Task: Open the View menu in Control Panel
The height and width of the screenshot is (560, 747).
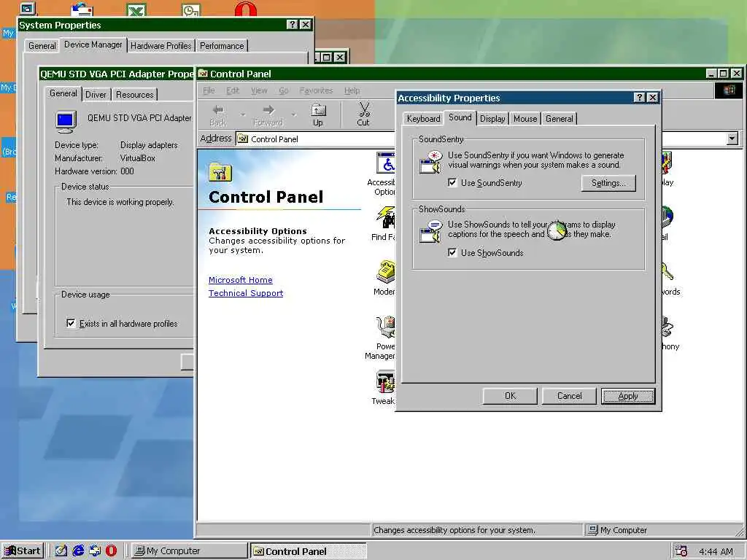Action: tap(259, 90)
